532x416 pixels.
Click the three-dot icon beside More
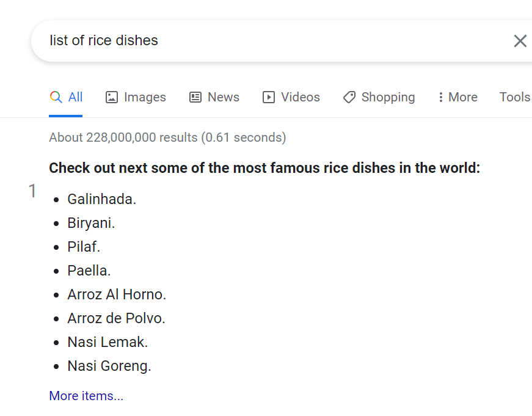click(440, 97)
